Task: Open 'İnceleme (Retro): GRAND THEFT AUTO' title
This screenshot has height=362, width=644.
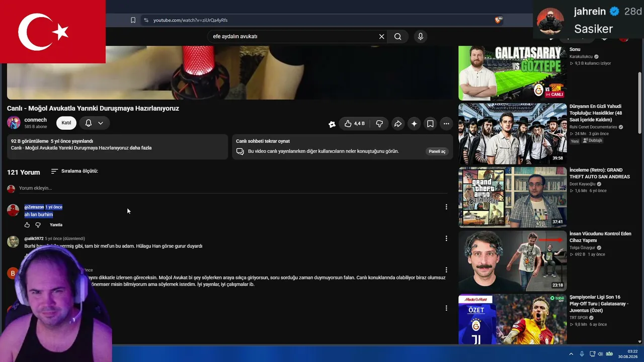Action: click(600, 173)
